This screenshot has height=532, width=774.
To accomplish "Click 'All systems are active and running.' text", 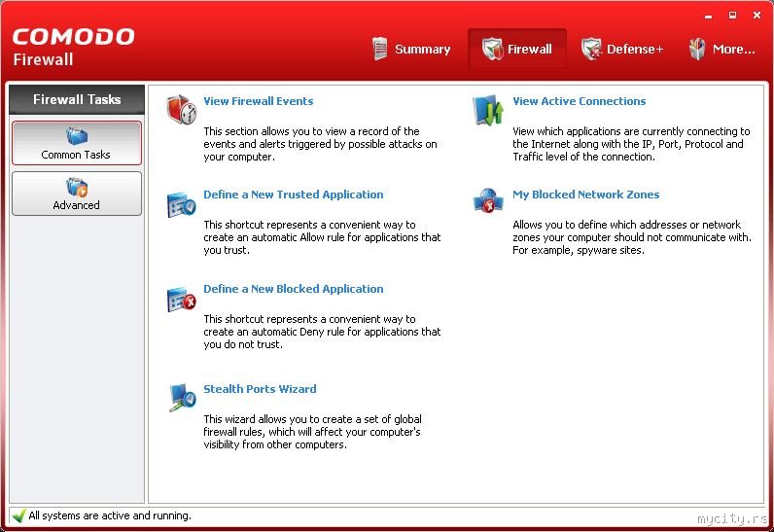I will point(110,515).
